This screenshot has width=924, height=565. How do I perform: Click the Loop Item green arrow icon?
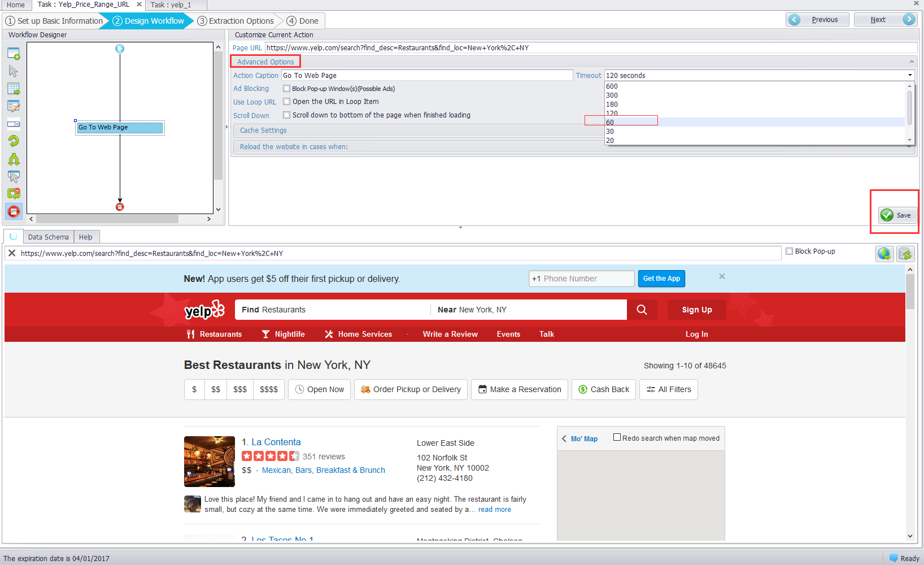[14, 141]
